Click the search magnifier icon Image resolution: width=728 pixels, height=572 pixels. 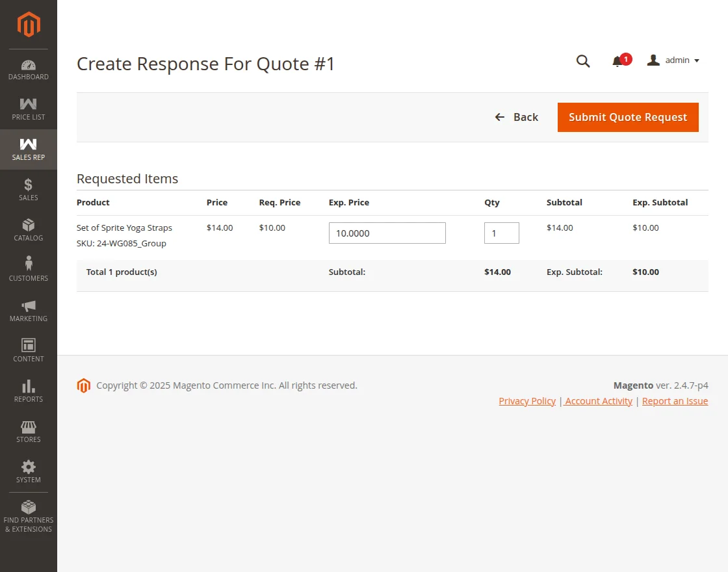[583, 61]
